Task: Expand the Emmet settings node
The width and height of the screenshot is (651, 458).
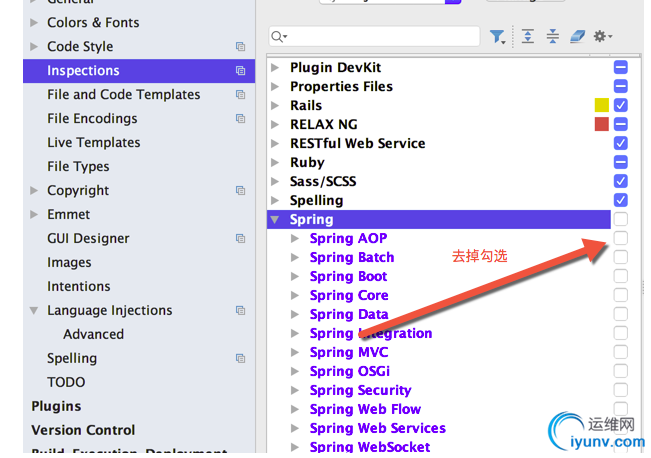Action: 34,215
